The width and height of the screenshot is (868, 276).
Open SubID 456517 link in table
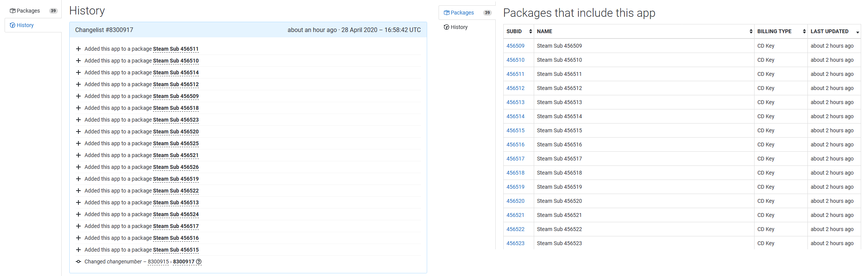[515, 159]
